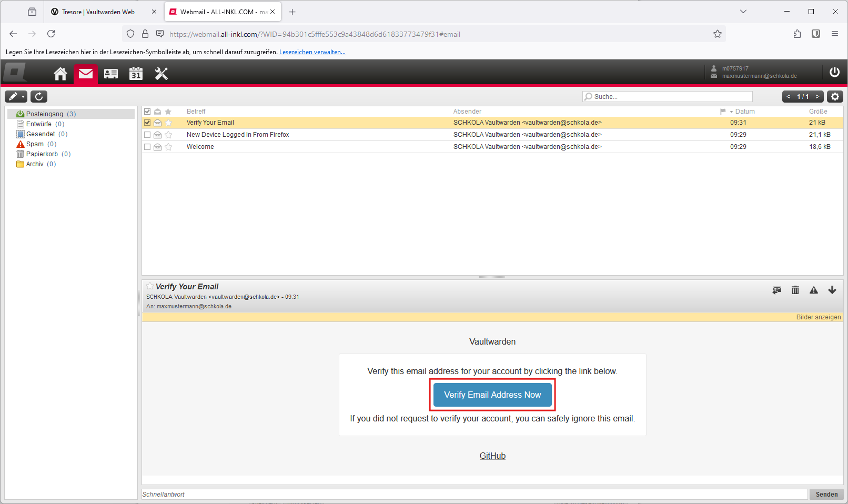Uncheck the Verify Your Email checkbox
Viewport: 848px width, 504px height.
click(x=147, y=123)
